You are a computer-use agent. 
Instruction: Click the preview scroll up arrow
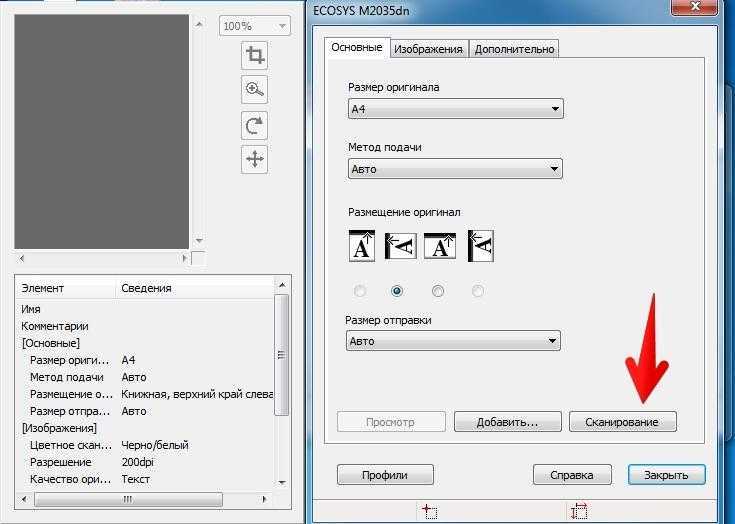tap(199, 24)
